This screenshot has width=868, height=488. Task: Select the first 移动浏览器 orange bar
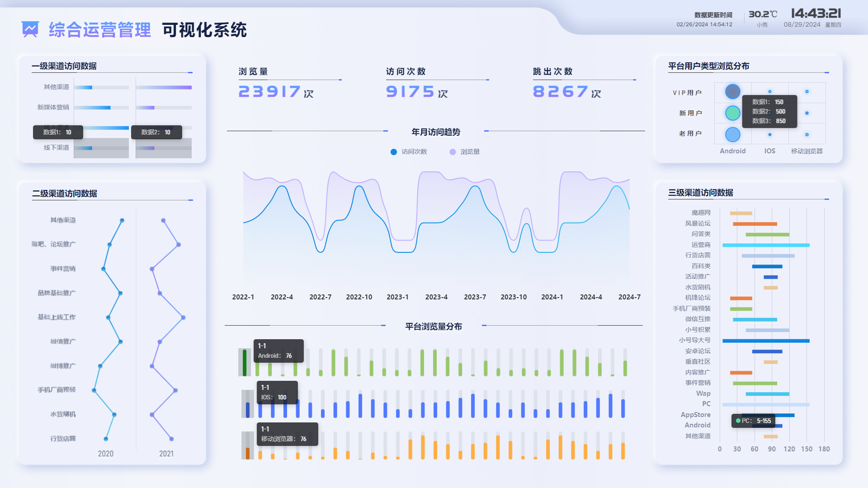pyautogui.click(x=248, y=454)
